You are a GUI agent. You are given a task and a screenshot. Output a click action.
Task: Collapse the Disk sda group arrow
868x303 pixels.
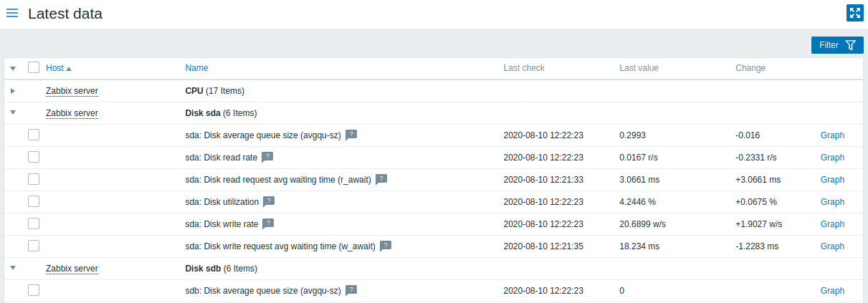point(13,113)
